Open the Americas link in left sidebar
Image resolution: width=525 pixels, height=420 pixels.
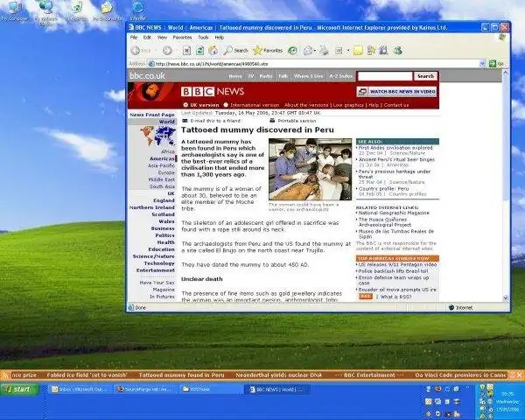[x=162, y=158]
